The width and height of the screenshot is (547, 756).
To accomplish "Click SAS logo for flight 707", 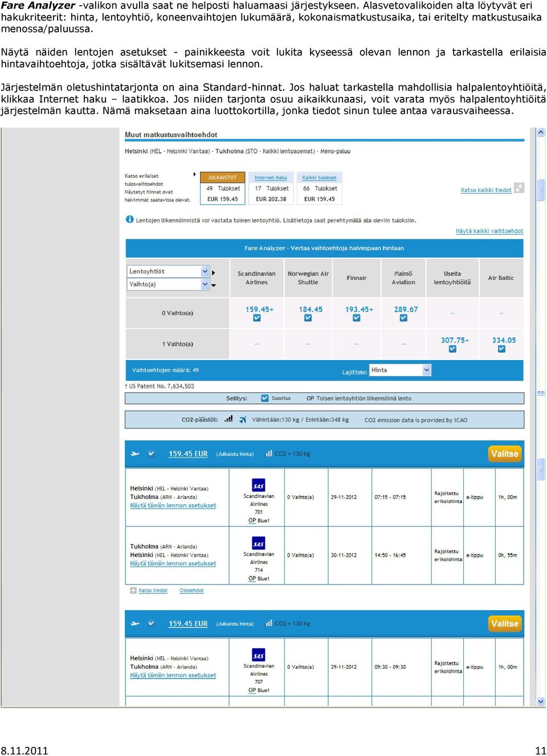I will 259,655.
